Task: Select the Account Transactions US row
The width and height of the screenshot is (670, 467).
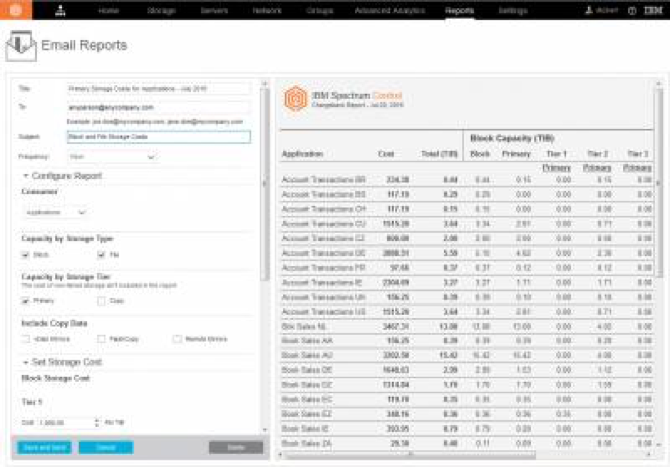Action: (x=467, y=312)
